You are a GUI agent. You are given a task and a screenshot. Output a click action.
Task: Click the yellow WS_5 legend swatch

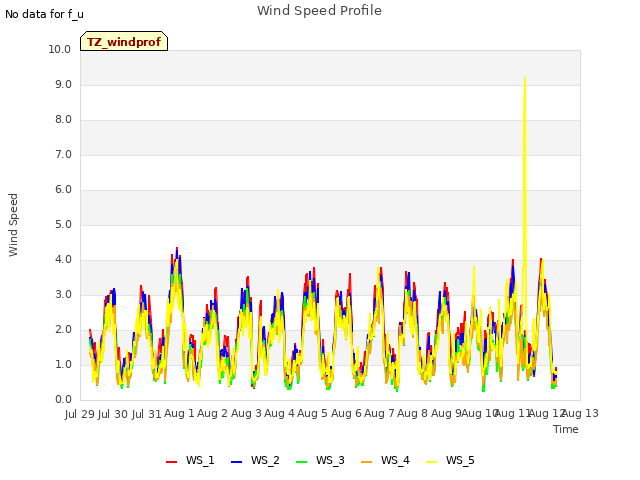click(431, 462)
